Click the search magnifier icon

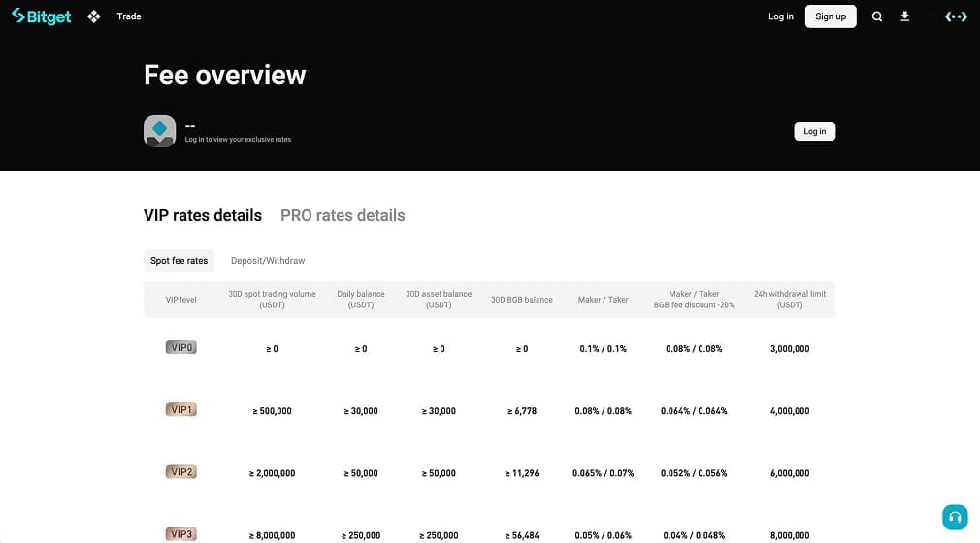[877, 16]
